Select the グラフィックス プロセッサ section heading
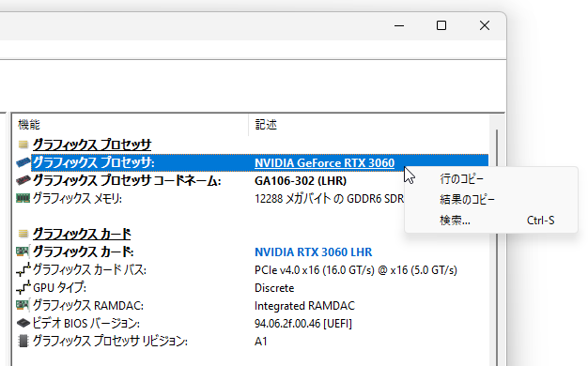 point(92,145)
